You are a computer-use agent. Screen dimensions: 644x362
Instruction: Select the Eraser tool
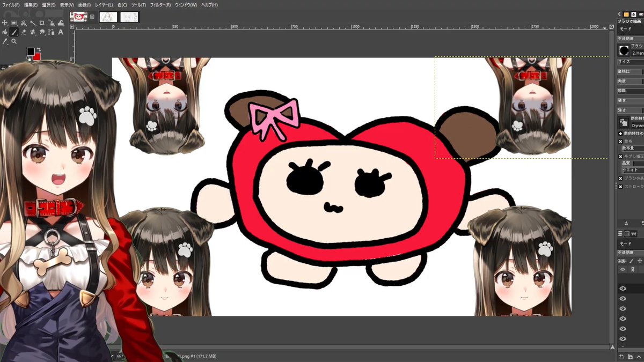(23, 32)
